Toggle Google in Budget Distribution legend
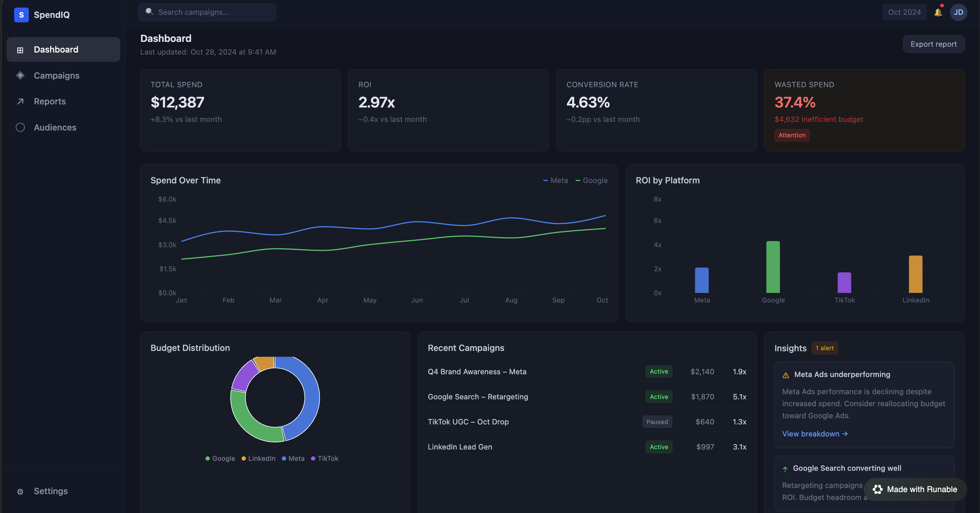 (x=220, y=458)
